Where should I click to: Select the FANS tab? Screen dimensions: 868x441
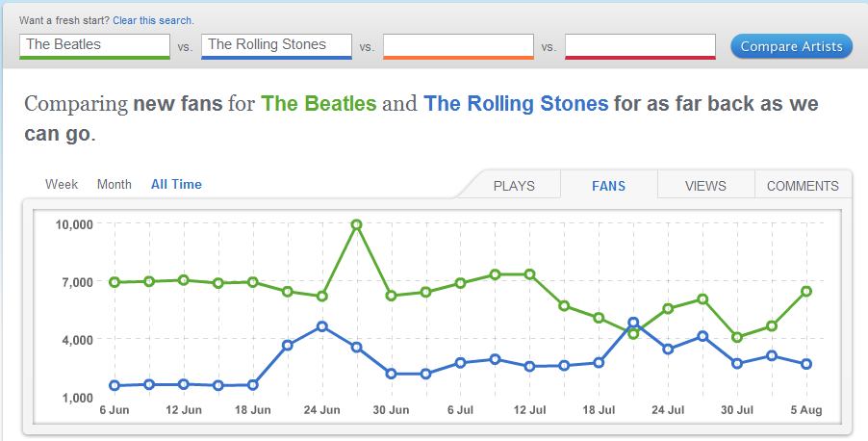(608, 186)
